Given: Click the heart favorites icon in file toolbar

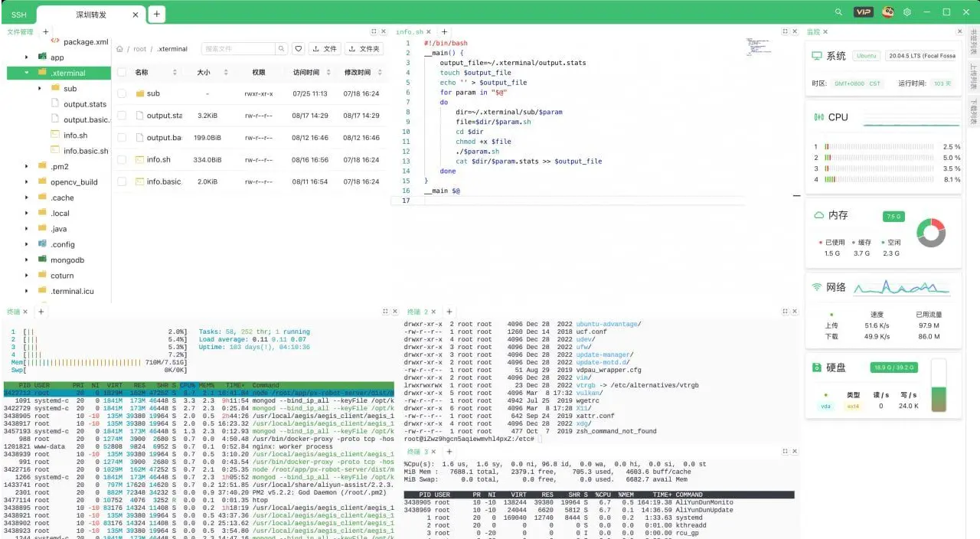Looking at the screenshot, I should click(x=299, y=48).
